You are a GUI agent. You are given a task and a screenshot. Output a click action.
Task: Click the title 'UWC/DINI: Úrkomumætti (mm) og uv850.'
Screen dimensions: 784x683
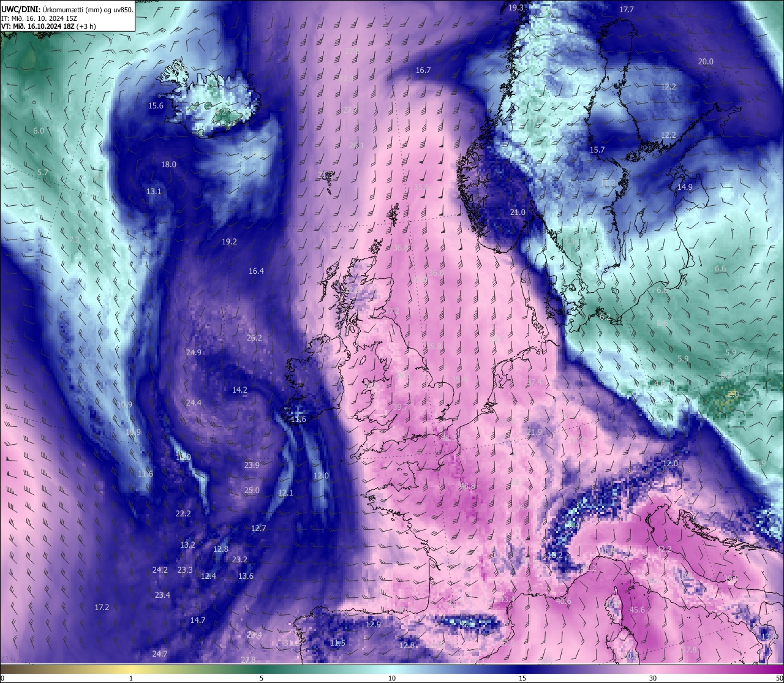click(x=67, y=9)
